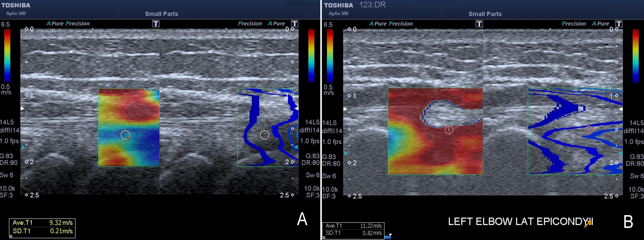Click the white focus triangle on panel B's left edge

345,109
